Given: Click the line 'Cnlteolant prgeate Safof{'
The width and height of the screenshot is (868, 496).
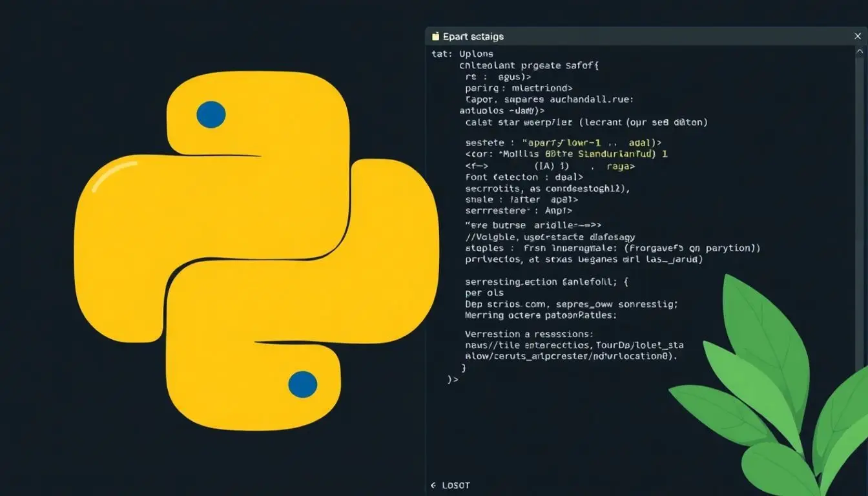Looking at the screenshot, I should point(529,65).
